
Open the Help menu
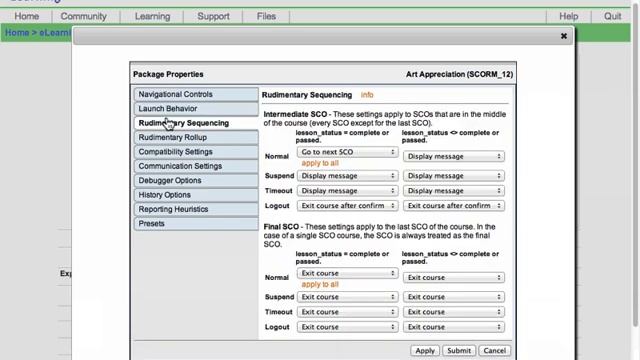[569, 16]
